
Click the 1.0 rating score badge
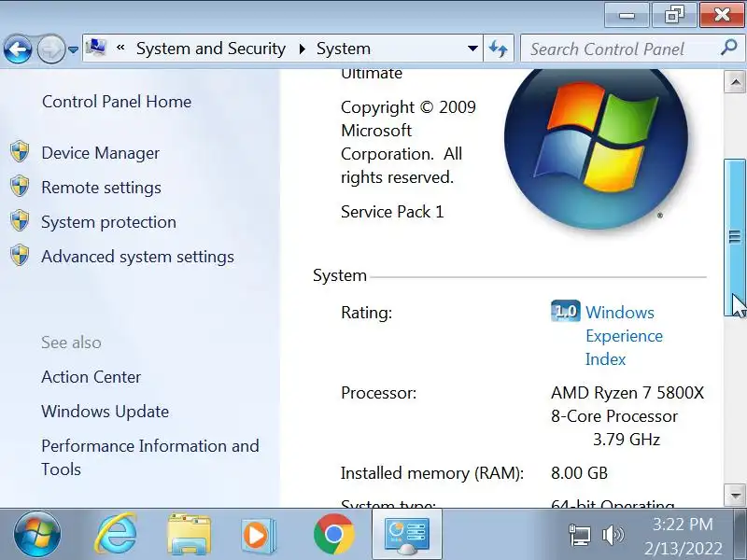[566, 311]
